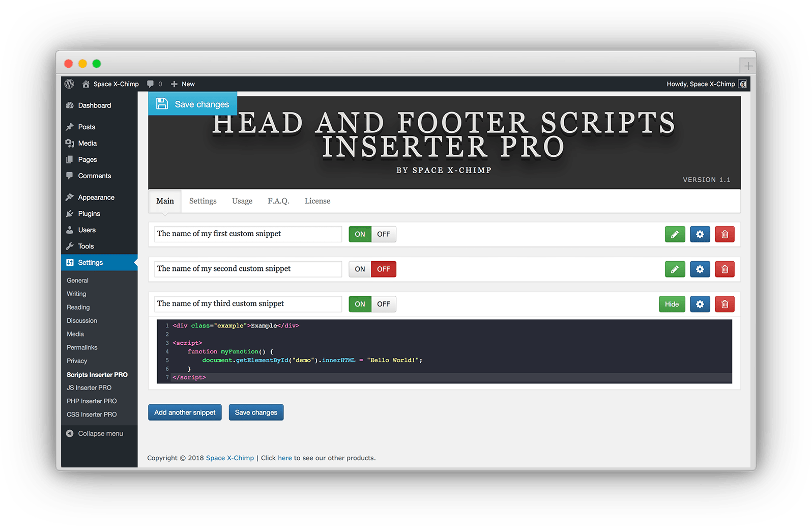Turn ON the second custom snippet
The image size is (812, 527).
[x=360, y=269]
